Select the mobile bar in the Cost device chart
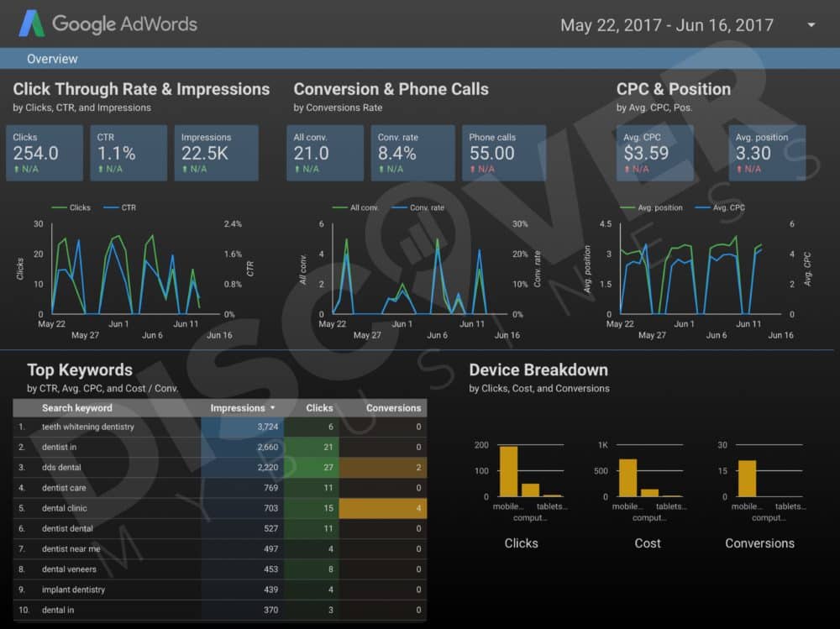840x629 pixels. click(x=627, y=478)
